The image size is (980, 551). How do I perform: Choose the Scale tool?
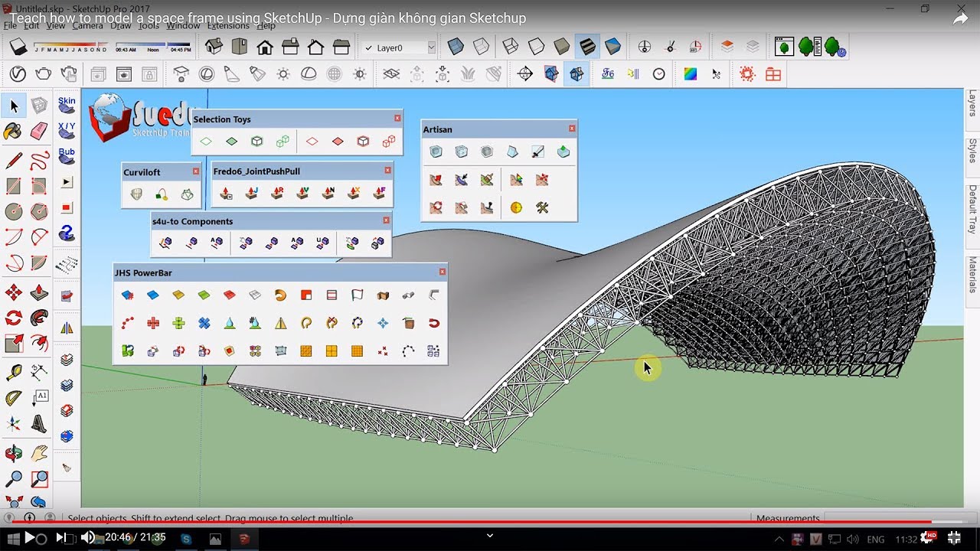pyautogui.click(x=14, y=344)
